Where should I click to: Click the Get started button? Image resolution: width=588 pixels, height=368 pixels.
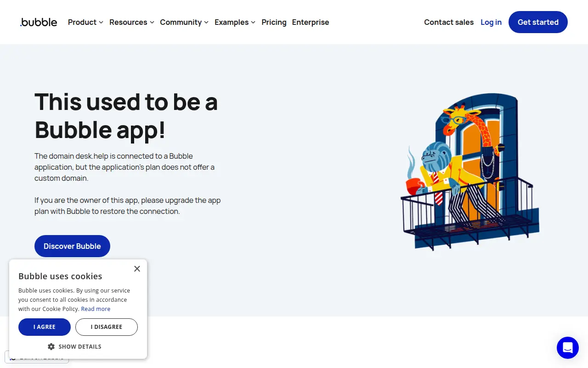coord(538,22)
